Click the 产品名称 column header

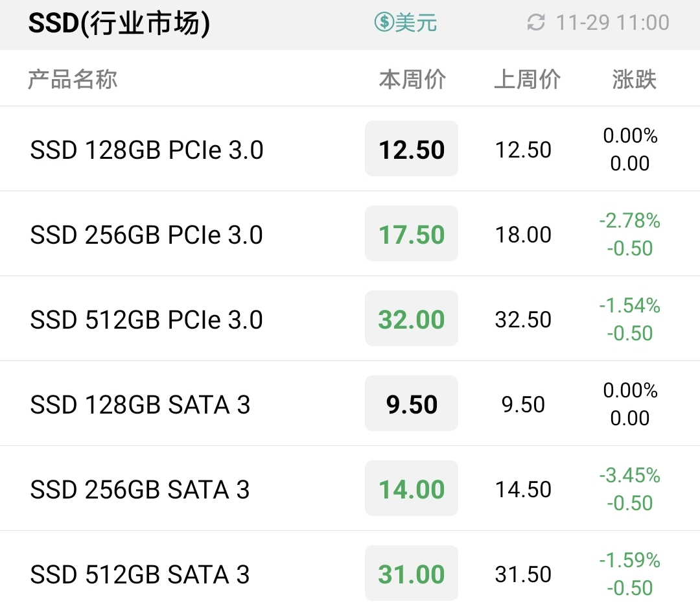click(73, 80)
